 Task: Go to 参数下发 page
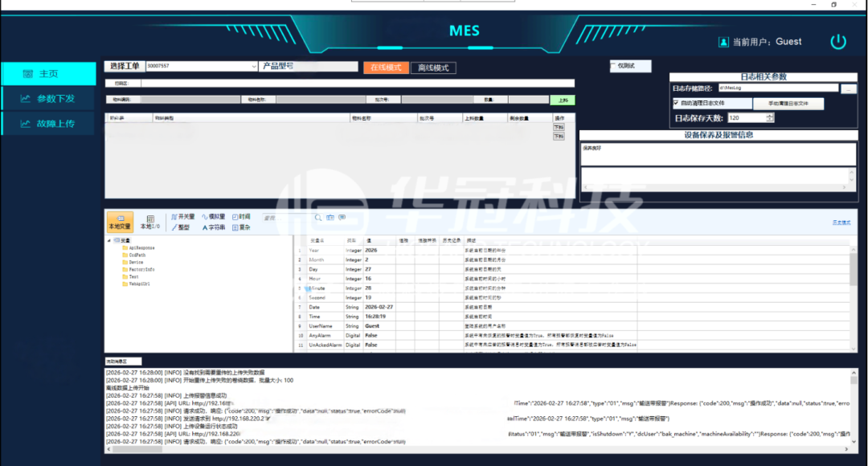click(48, 99)
